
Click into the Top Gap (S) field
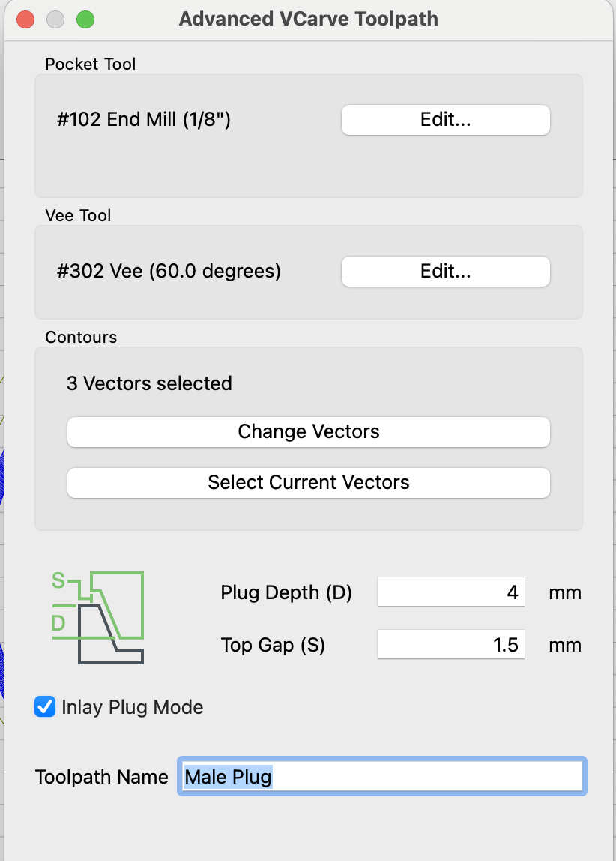click(450, 645)
